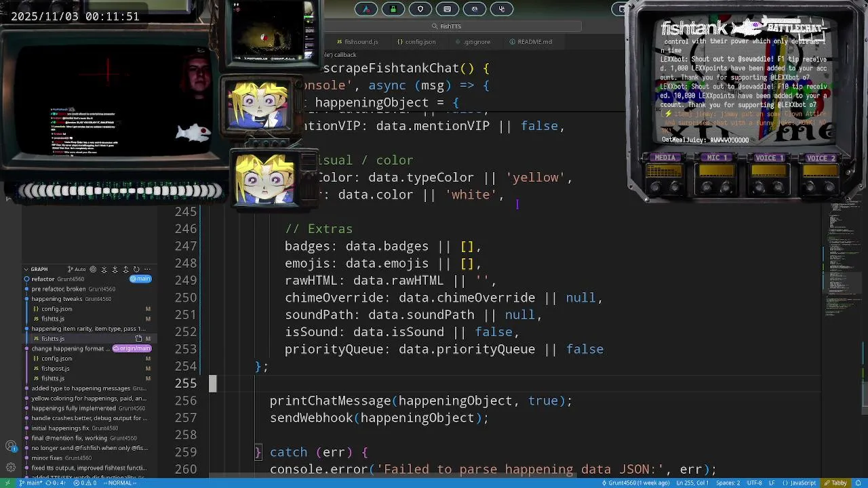Viewport: 868px width, 488px height.
Task: Click line number 250 in the gutter
Action: (x=186, y=298)
